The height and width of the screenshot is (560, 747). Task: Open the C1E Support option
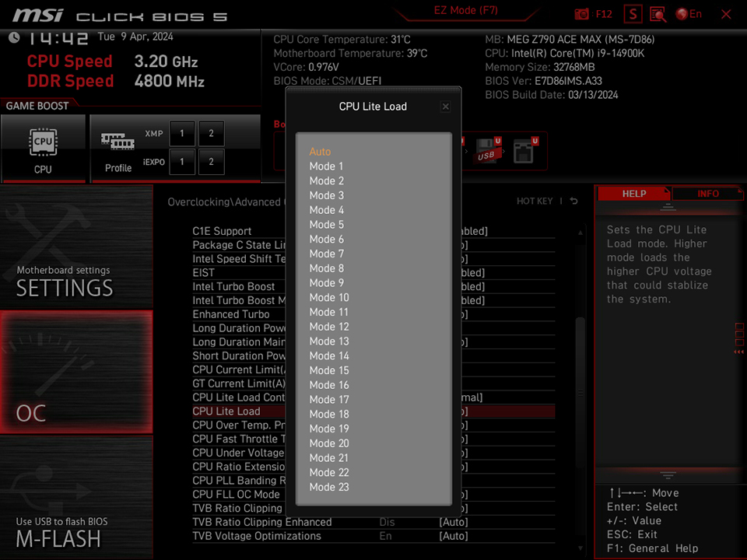222,231
